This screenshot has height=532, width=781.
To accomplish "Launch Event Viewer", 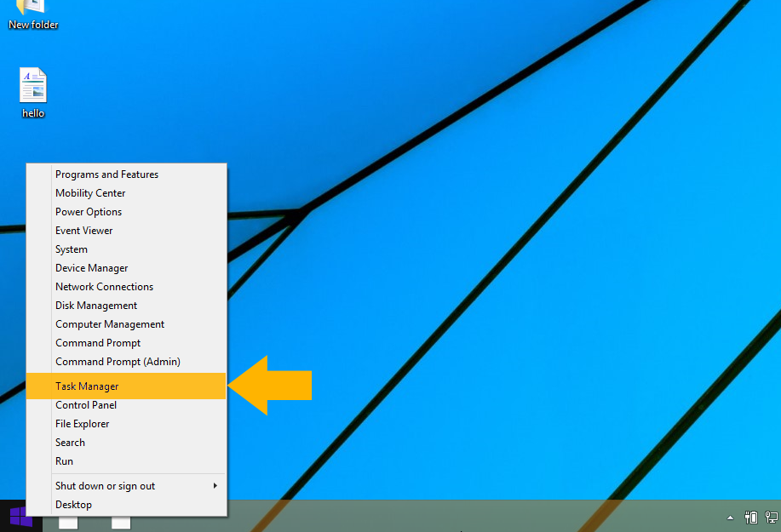I will coord(127,231).
